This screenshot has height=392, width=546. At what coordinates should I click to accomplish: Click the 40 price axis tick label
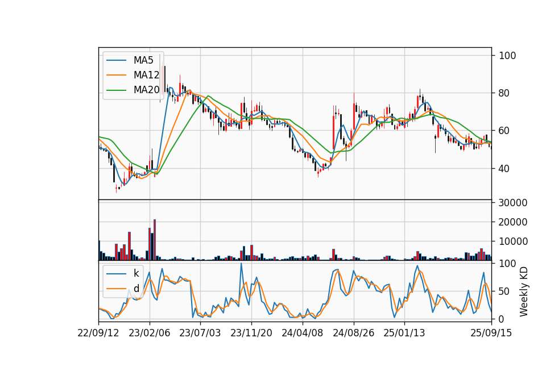click(x=504, y=168)
